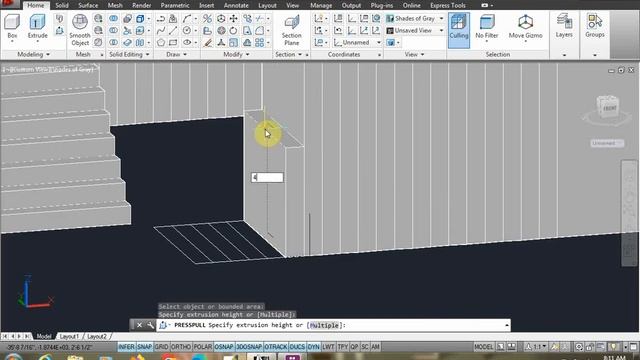Toggle OTRACK in status bar
This screenshot has width=640, height=360.
pyautogui.click(x=276, y=347)
